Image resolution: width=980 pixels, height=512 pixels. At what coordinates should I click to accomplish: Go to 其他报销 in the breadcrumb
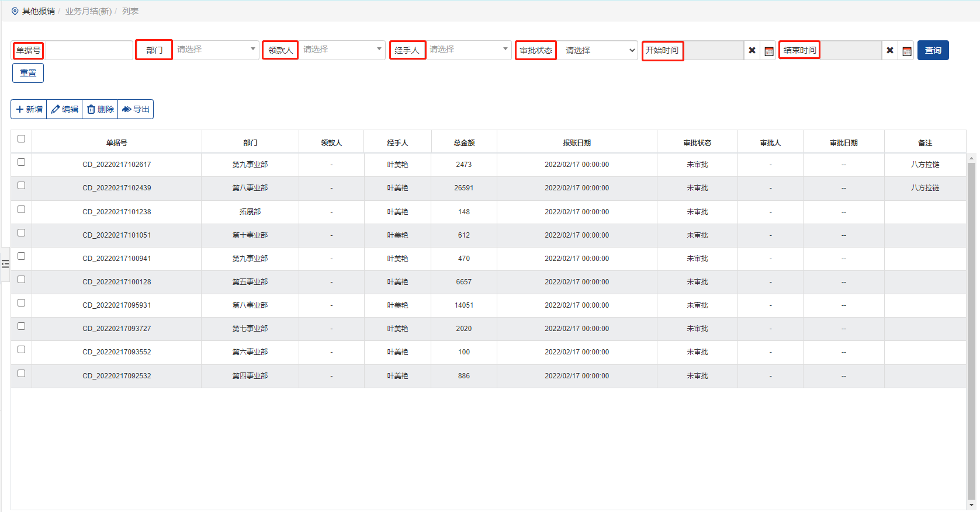pyautogui.click(x=38, y=11)
